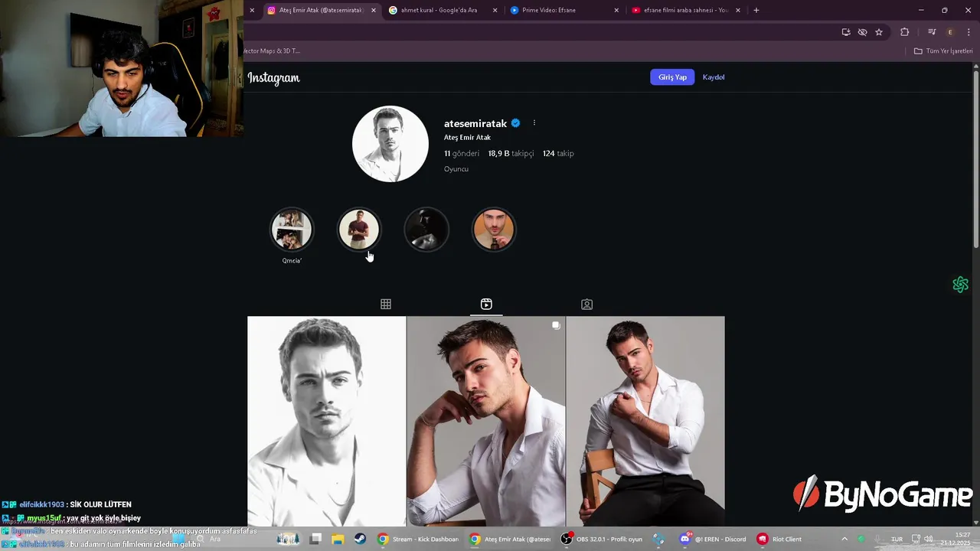Click the Kaydol link
This screenshot has height=551, width=980.
[714, 77]
